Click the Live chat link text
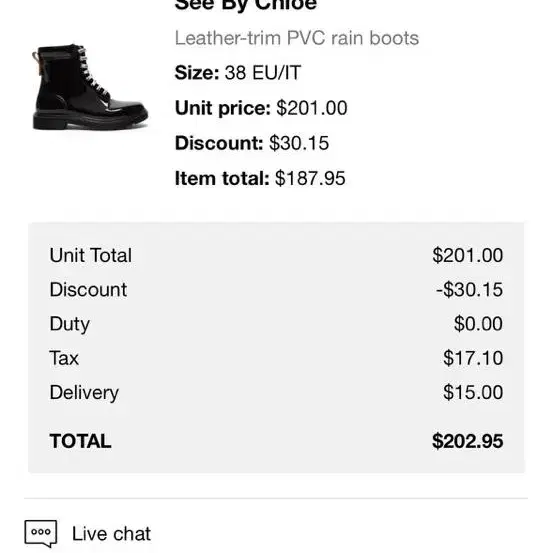The image size is (553, 553). (111, 534)
